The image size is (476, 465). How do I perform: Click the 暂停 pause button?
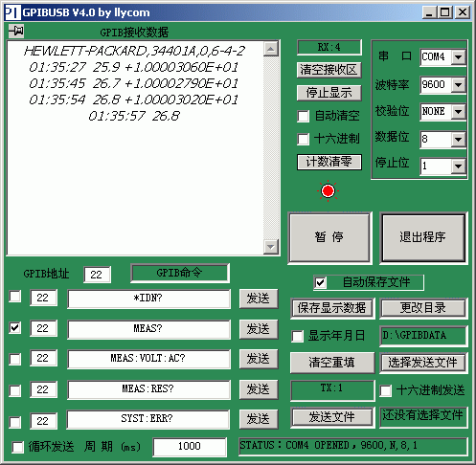pos(329,237)
